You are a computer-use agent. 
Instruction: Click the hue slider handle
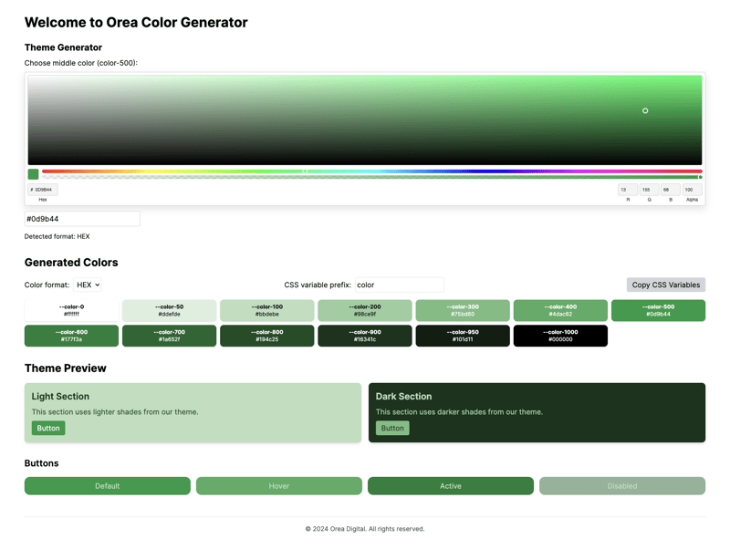(306, 171)
